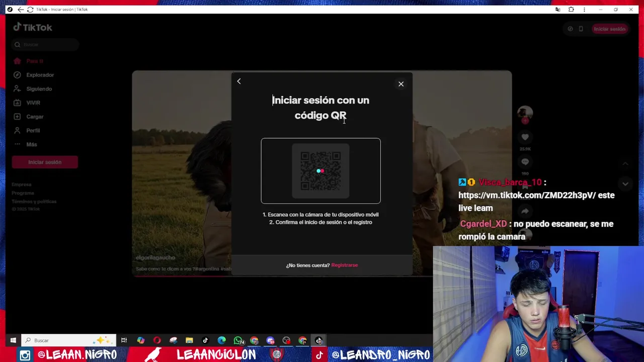
Task: Click the taskbar Buscar search box
Action: (x=68, y=340)
